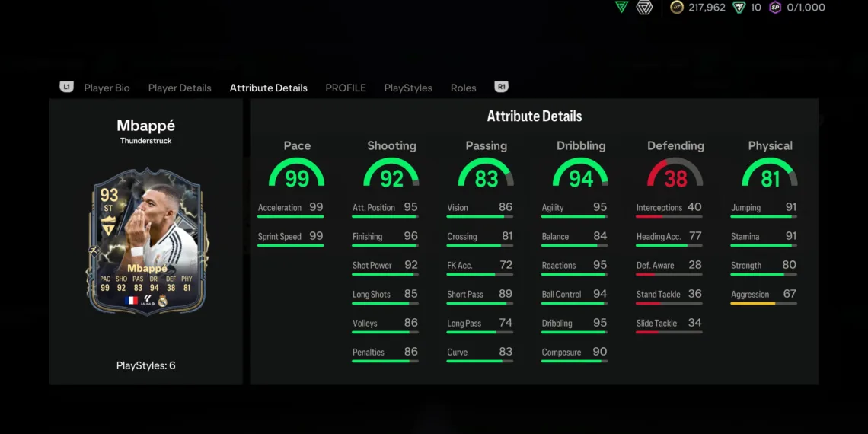The image size is (868, 434).
Task: Click the Dribbling 94 gauge
Action: point(581,173)
